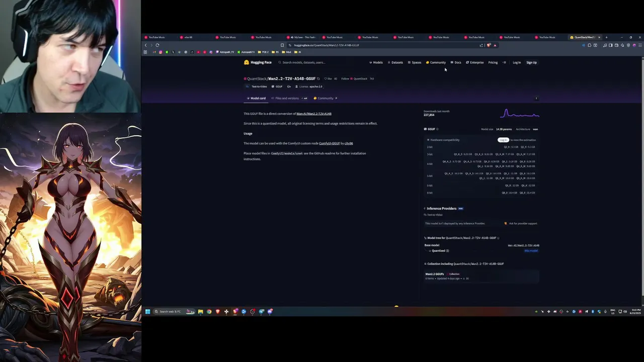Open the Enterprise nav item

coord(475,62)
